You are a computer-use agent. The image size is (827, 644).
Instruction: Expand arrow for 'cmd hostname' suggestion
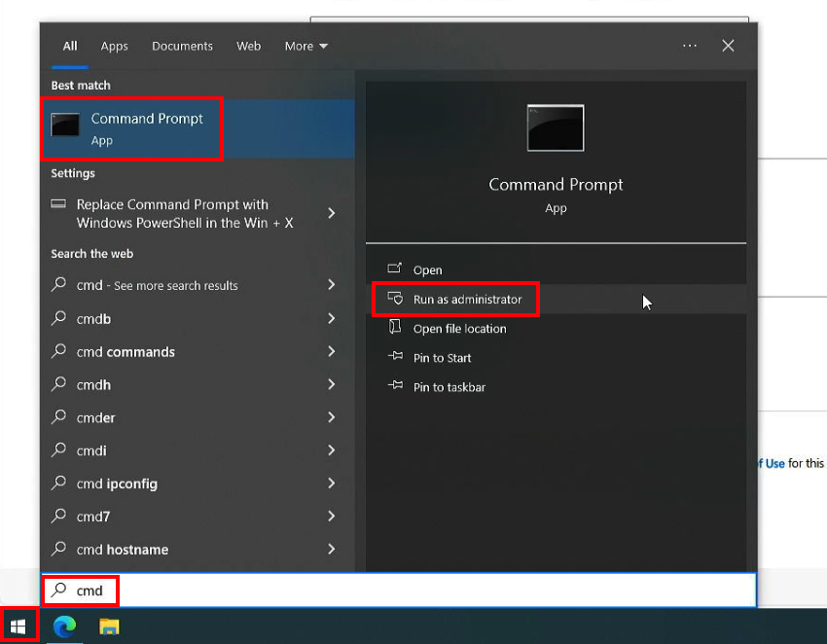331,549
